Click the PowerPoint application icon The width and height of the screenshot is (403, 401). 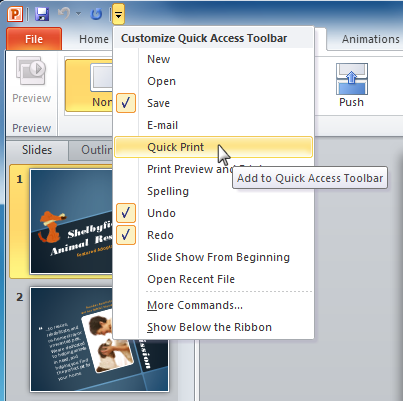click(x=15, y=14)
